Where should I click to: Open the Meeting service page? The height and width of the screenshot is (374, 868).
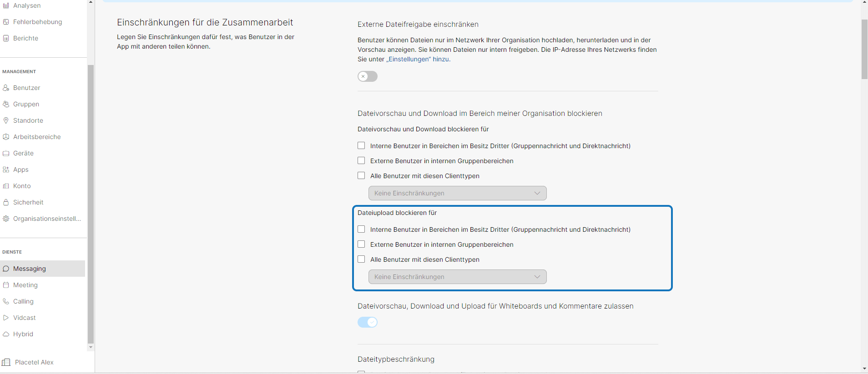(25, 285)
